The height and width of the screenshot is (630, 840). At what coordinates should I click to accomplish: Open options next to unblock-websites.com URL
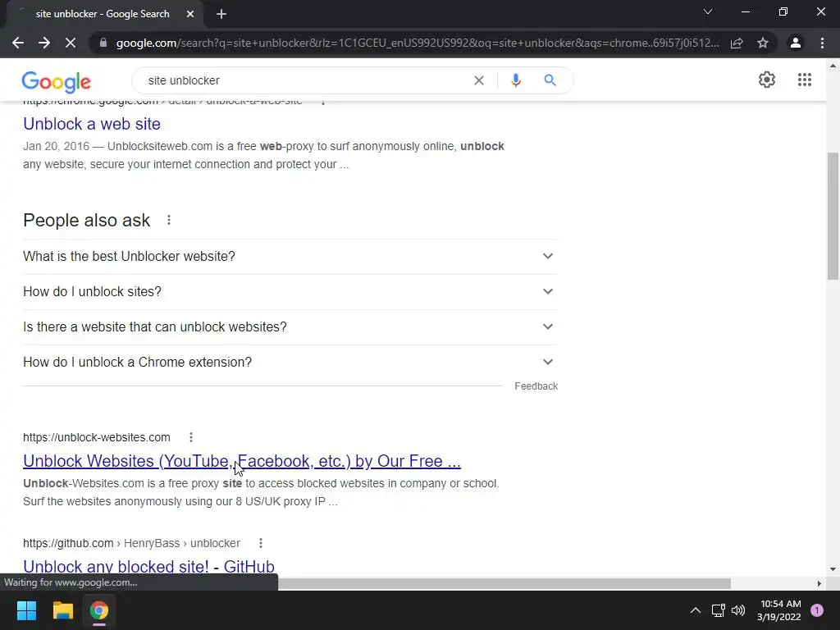point(191,437)
